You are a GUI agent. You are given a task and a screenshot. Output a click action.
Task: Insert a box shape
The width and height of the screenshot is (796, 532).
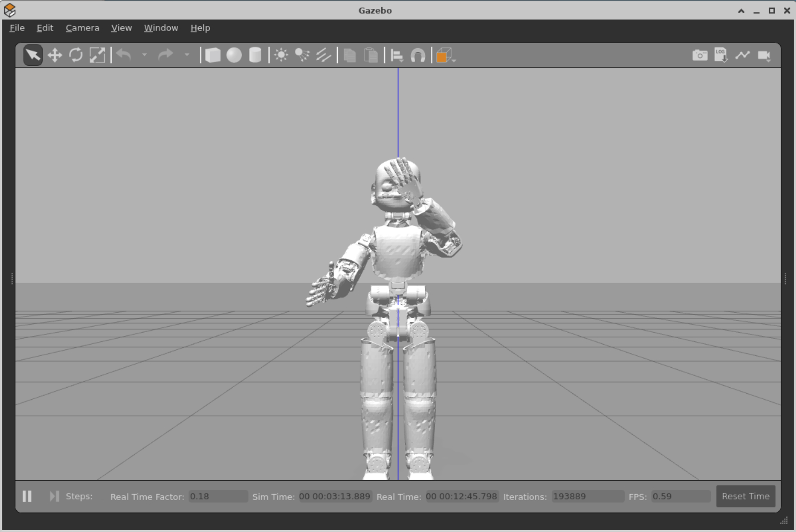coord(212,56)
